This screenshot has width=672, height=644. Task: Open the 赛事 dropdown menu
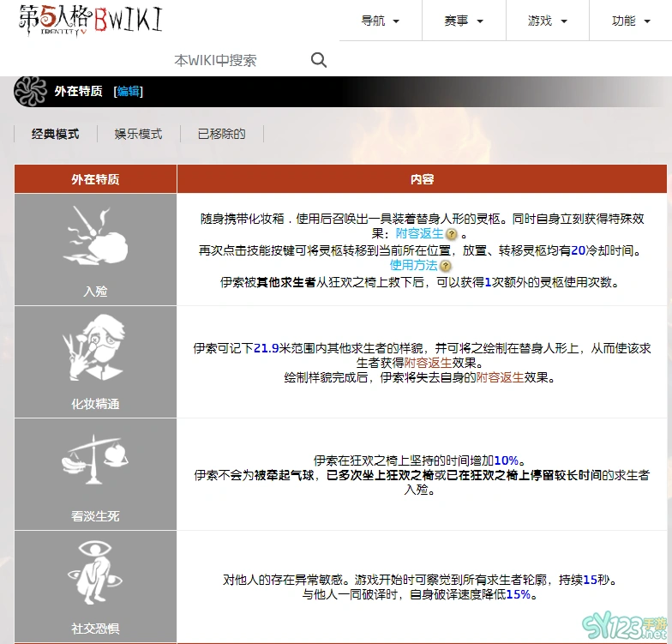pyautogui.click(x=465, y=21)
